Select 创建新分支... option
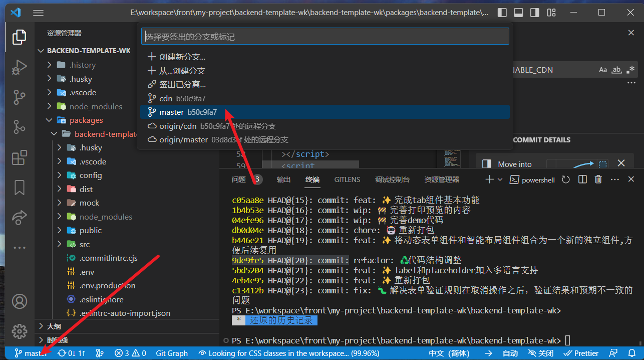This screenshot has height=361, width=644. tap(182, 57)
